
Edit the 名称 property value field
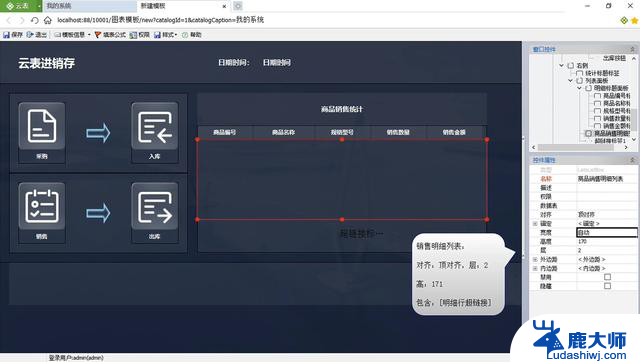[607, 179]
